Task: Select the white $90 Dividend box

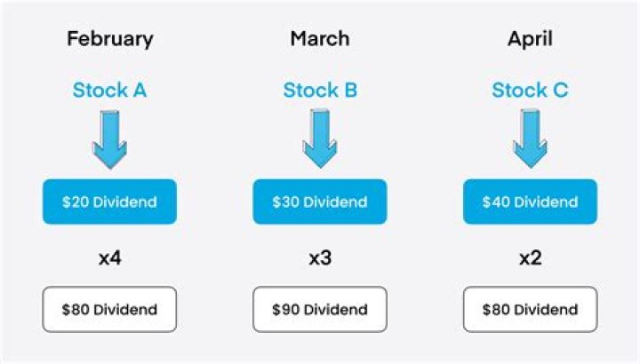Action: pos(320,309)
